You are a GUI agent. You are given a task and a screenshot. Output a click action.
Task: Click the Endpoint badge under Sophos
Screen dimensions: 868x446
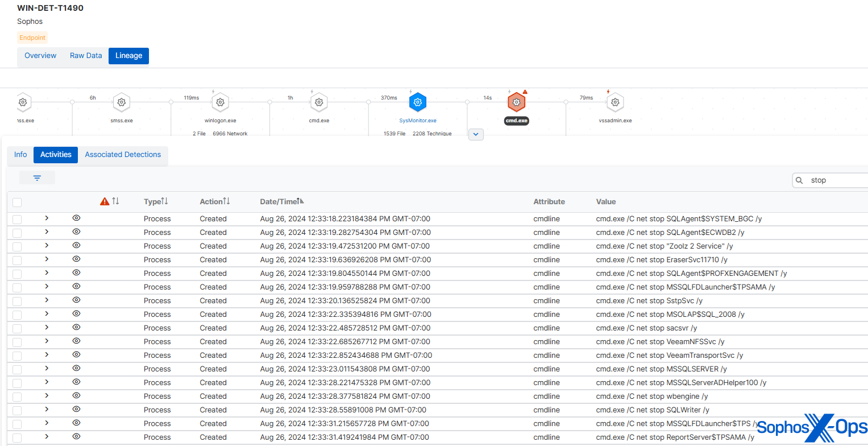(x=32, y=38)
